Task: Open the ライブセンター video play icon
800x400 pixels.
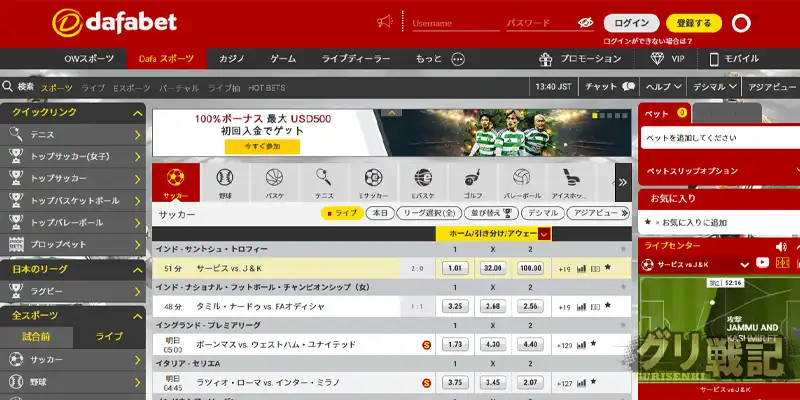Action: [x=762, y=263]
